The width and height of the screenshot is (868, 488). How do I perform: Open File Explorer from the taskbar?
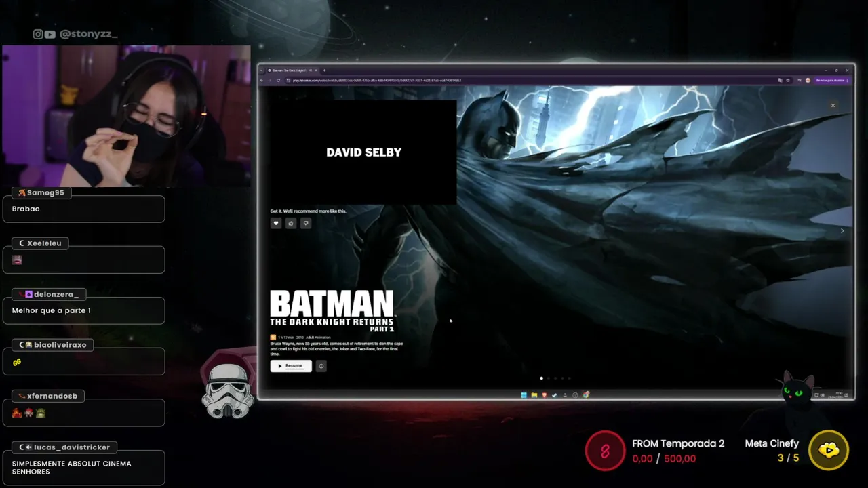pyautogui.click(x=534, y=395)
